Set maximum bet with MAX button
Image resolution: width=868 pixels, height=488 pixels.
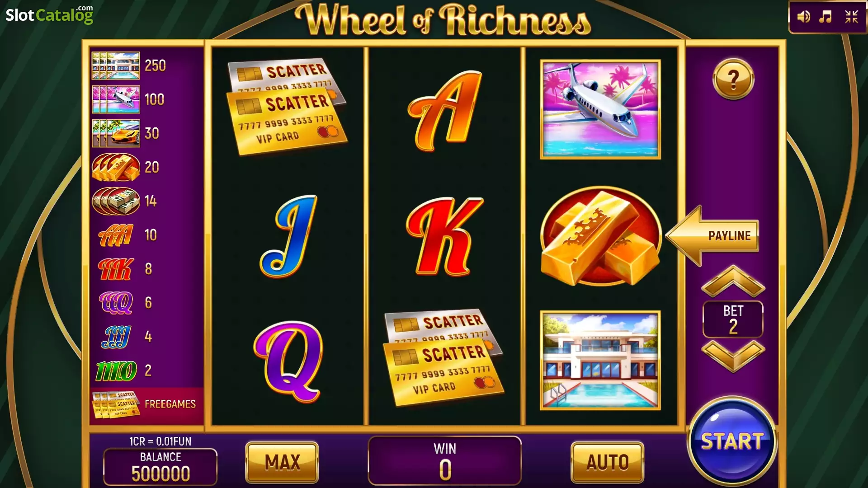coord(282,462)
